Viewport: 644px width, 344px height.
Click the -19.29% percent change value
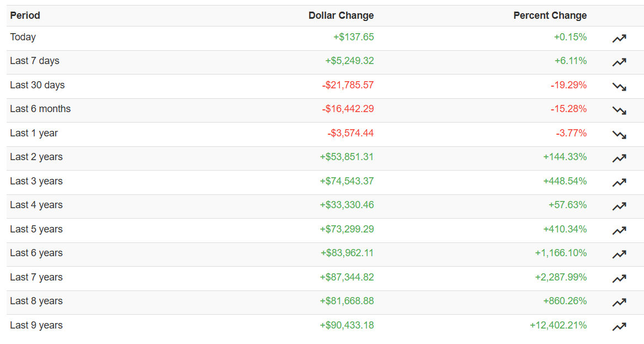click(x=568, y=85)
